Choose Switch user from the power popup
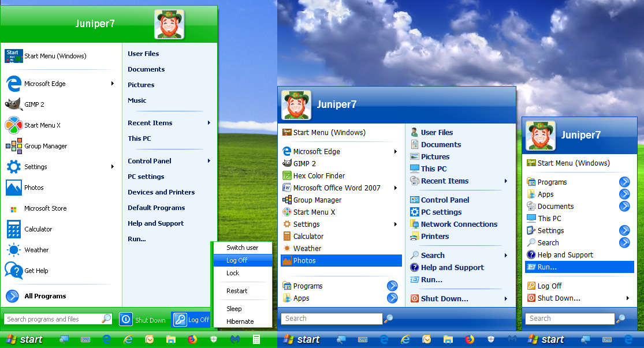 click(x=243, y=248)
